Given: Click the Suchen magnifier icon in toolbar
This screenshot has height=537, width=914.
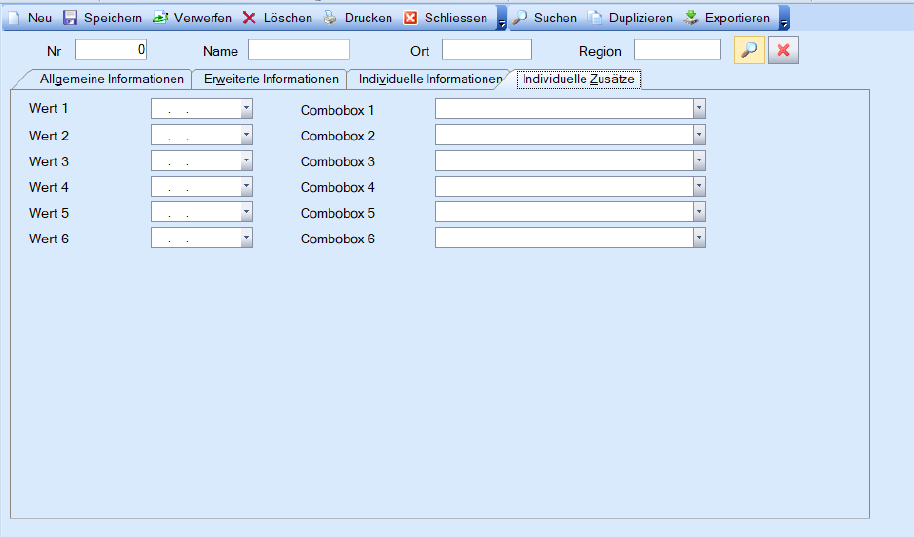Looking at the screenshot, I should pos(519,18).
